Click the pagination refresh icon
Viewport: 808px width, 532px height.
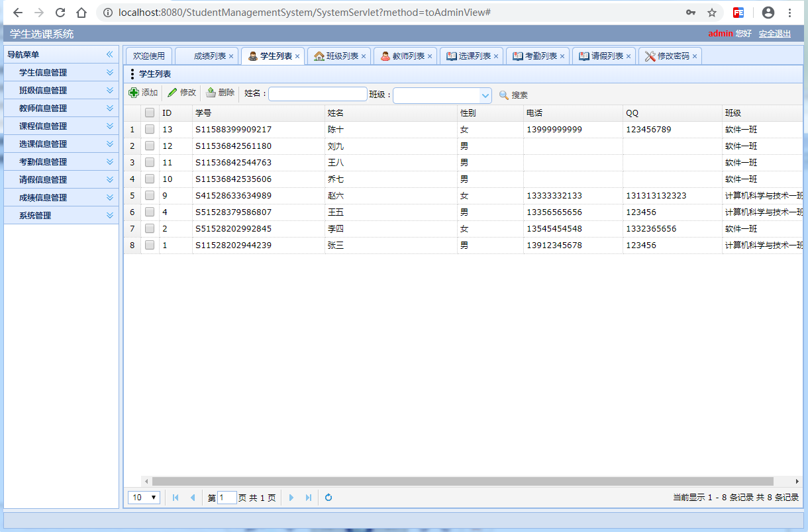pyautogui.click(x=328, y=498)
